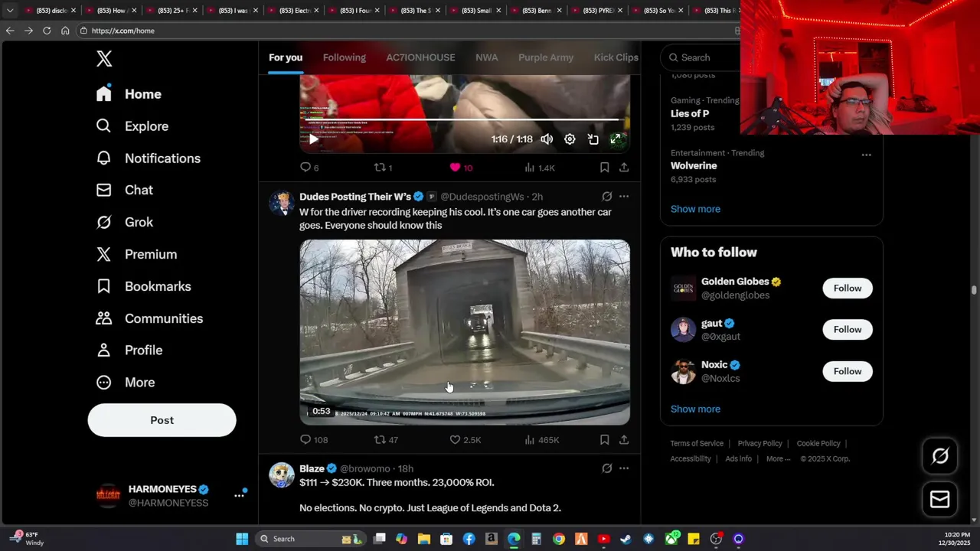Unlike the top post with 10 likes

461,168
